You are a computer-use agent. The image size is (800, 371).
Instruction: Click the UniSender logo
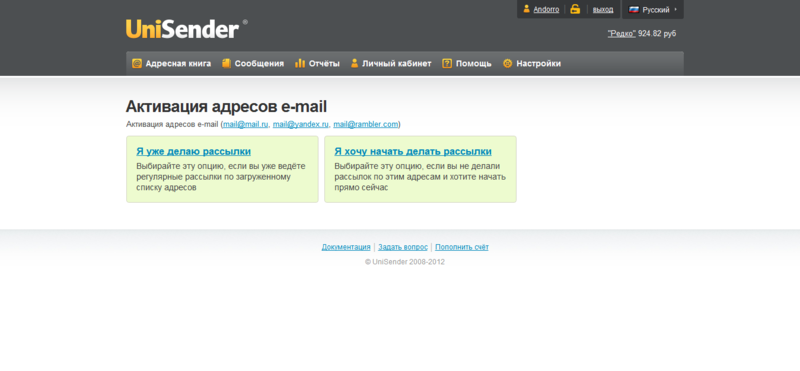(187, 29)
